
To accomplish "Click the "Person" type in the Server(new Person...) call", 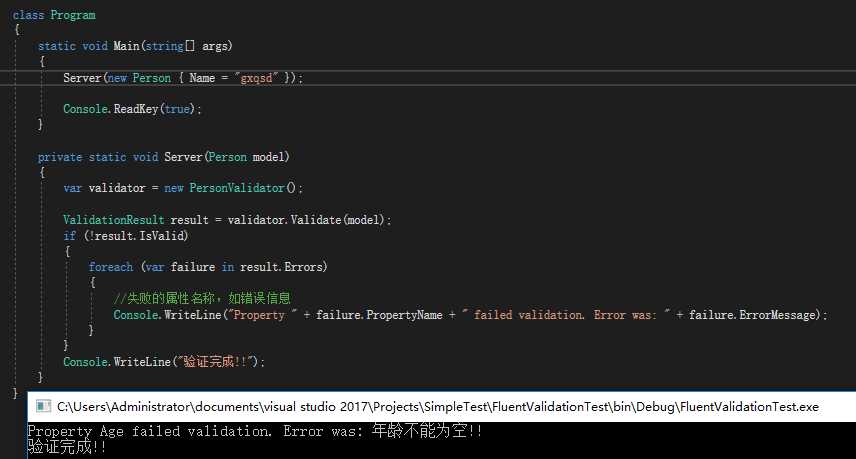I will 152,78.
